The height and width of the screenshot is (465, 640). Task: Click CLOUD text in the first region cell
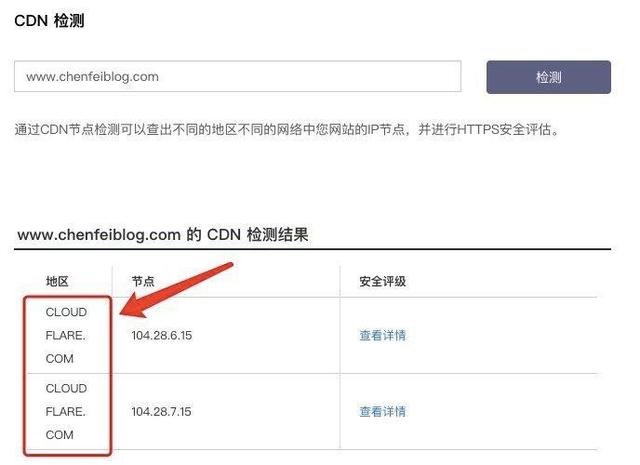coord(66,312)
